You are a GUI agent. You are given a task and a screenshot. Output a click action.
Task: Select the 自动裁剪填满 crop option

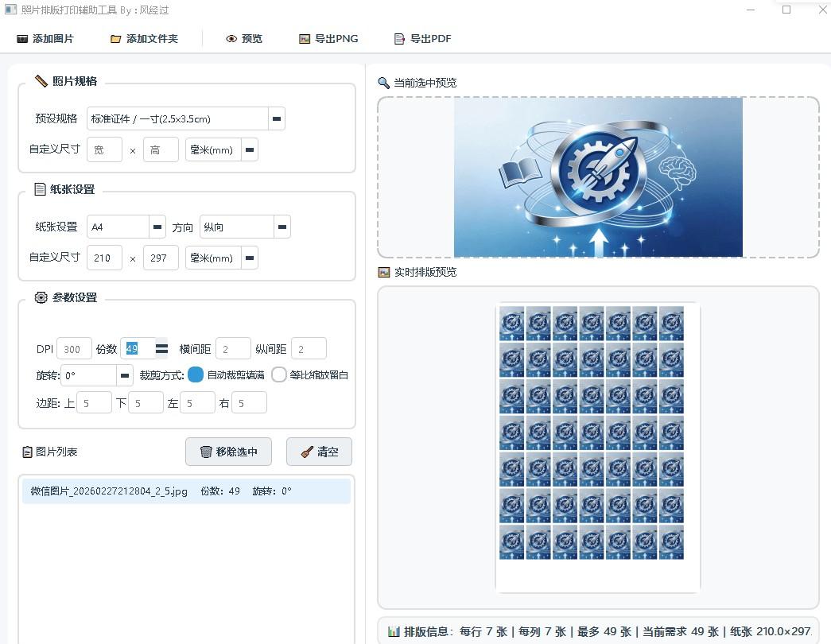196,374
